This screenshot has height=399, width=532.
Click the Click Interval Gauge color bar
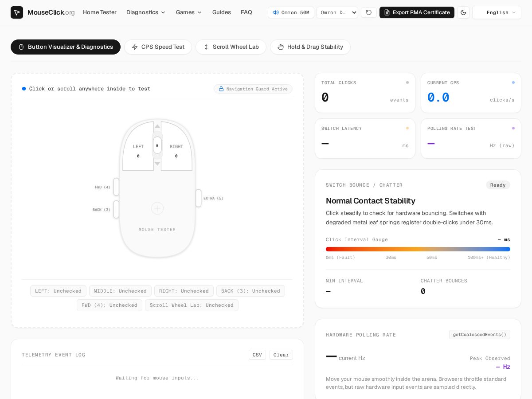[418, 249]
